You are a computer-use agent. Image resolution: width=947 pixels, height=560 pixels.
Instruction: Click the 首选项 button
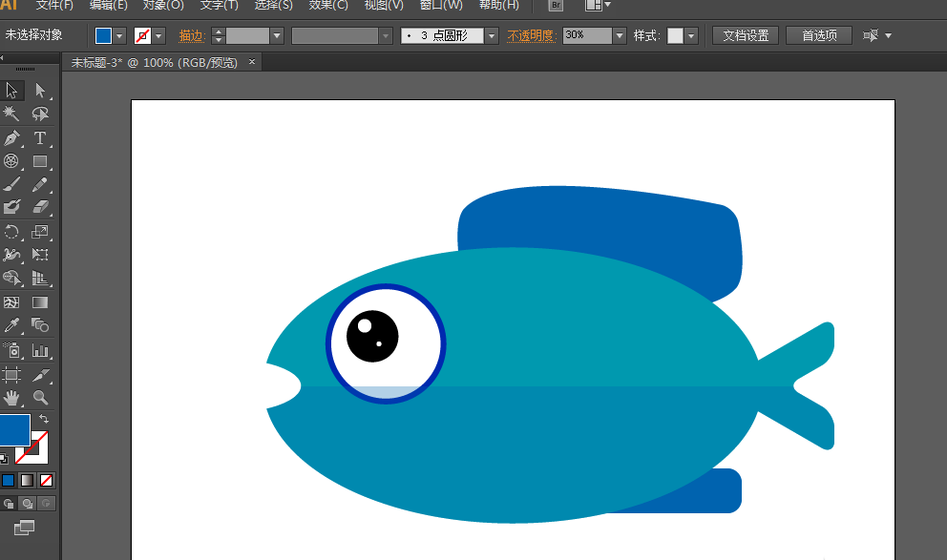(819, 35)
